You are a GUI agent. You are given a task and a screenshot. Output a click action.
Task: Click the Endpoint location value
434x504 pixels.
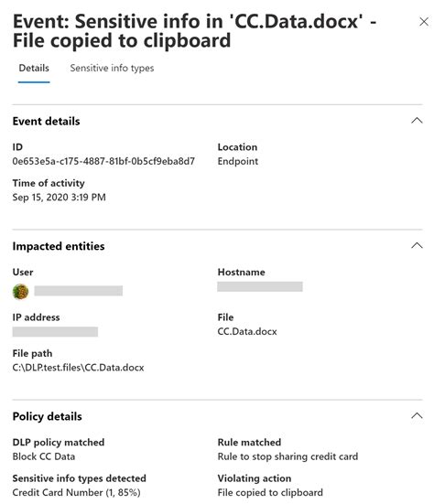(238, 161)
